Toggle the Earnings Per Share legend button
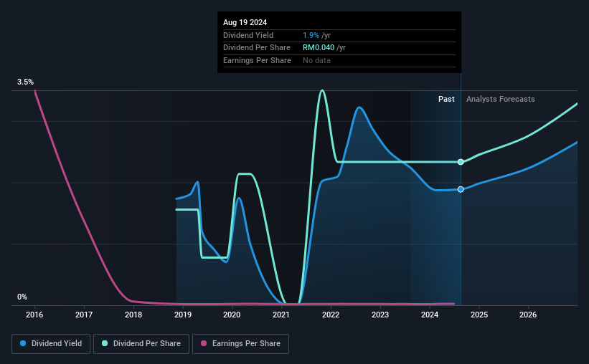 pos(240,344)
